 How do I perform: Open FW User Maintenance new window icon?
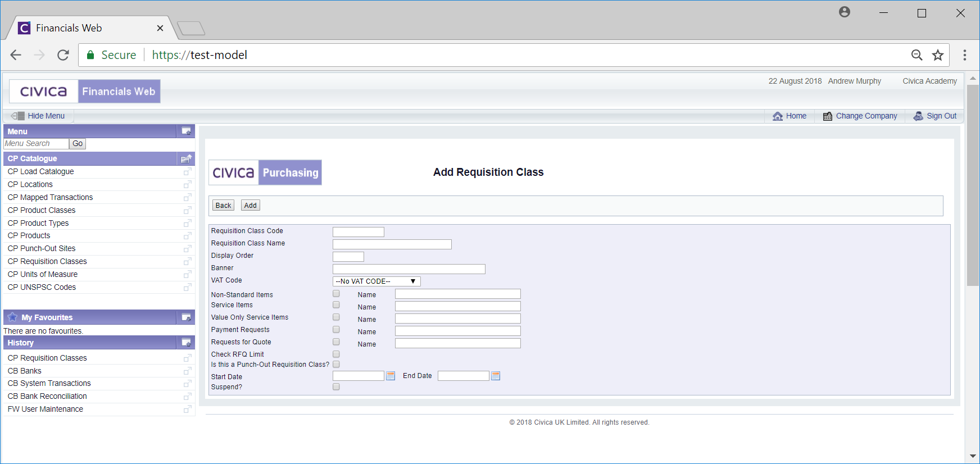pos(188,410)
